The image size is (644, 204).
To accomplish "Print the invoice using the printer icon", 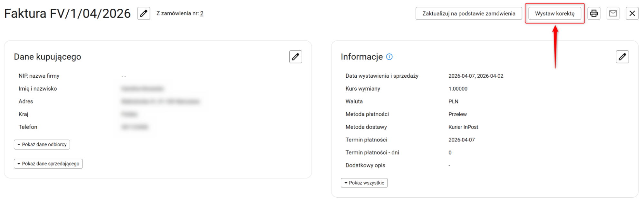I will pyautogui.click(x=594, y=14).
